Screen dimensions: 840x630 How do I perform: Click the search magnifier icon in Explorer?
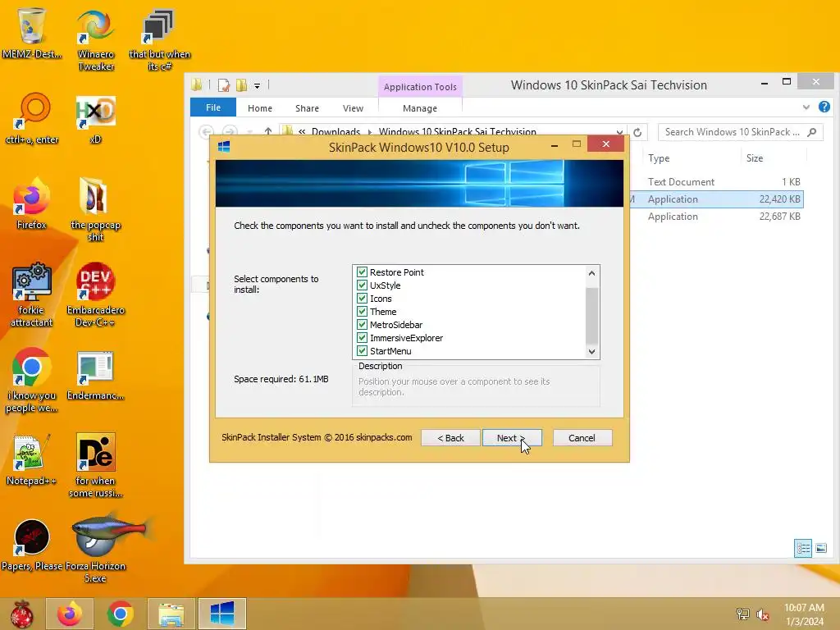click(812, 132)
